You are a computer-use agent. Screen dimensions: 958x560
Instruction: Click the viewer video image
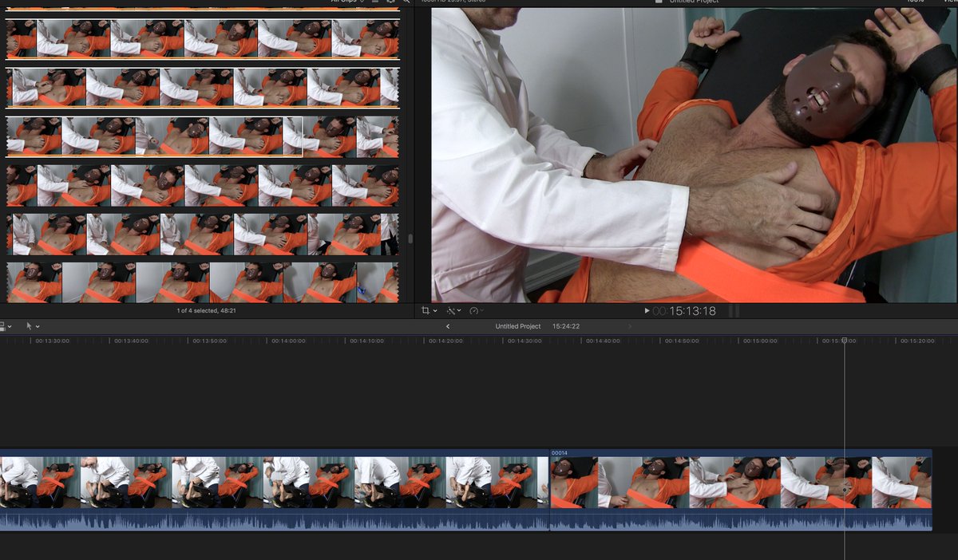(694, 155)
